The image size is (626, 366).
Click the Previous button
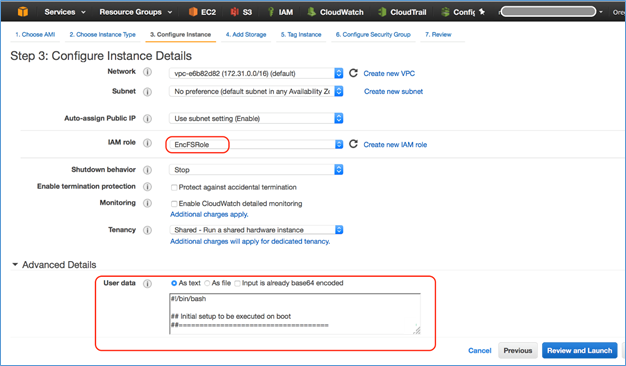click(518, 350)
